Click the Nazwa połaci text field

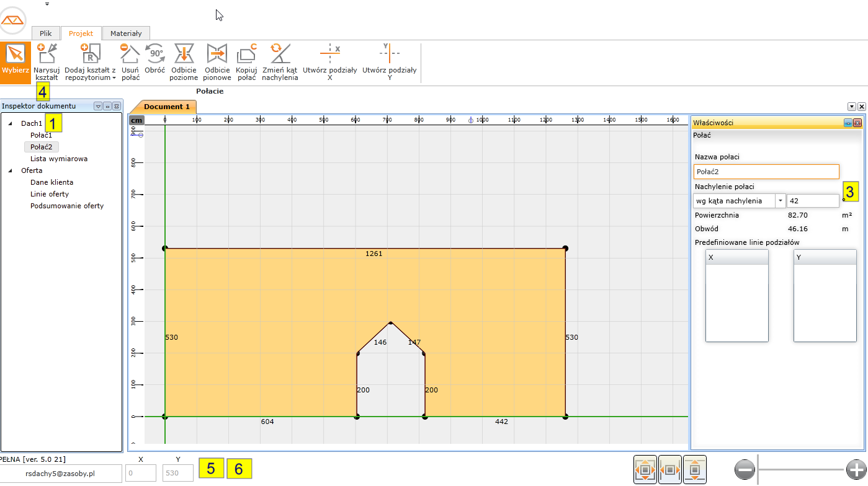766,172
